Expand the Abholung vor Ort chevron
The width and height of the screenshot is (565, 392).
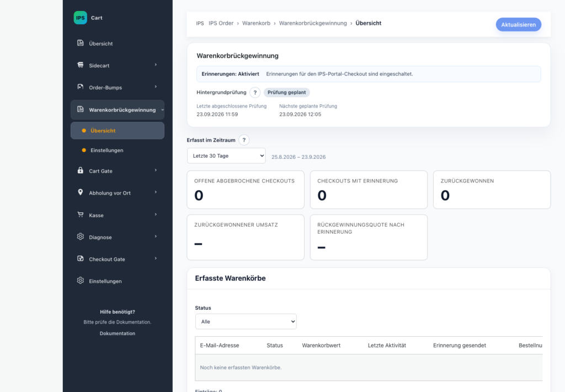pos(156,192)
